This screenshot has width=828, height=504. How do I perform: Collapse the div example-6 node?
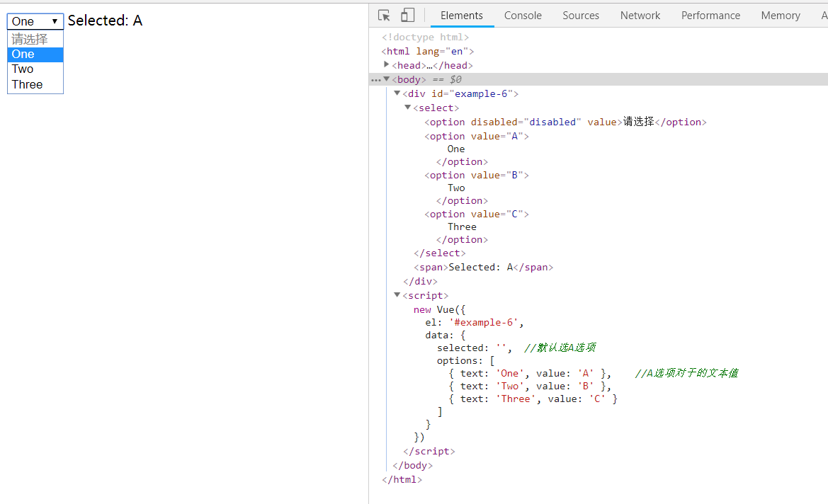pyautogui.click(x=397, y=93)
